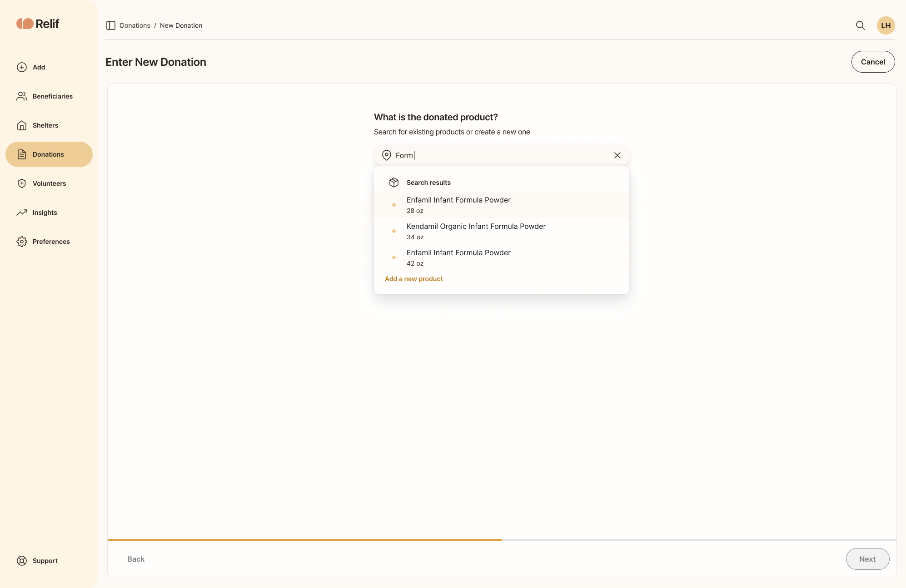
Task: Click the Relif logo
Action: (x=38, y=24)
